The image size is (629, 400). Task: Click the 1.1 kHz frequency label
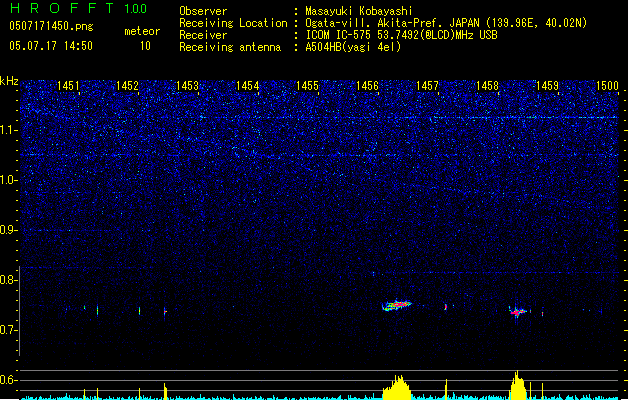click(x=8, y=130)
